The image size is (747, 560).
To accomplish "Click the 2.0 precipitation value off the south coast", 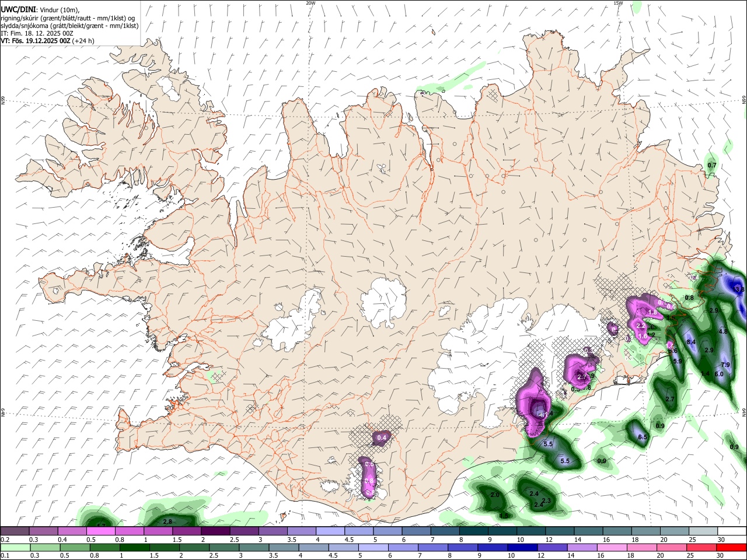I will click(x=495, y=495).
